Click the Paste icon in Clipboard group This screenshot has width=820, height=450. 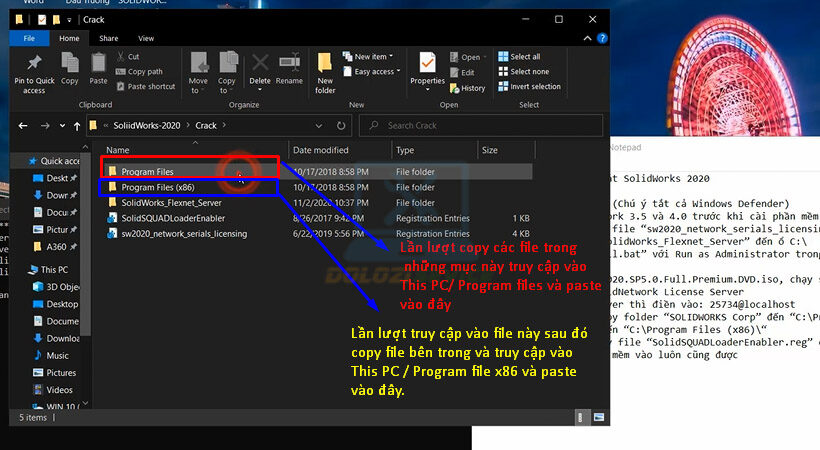tap(98, 70)
